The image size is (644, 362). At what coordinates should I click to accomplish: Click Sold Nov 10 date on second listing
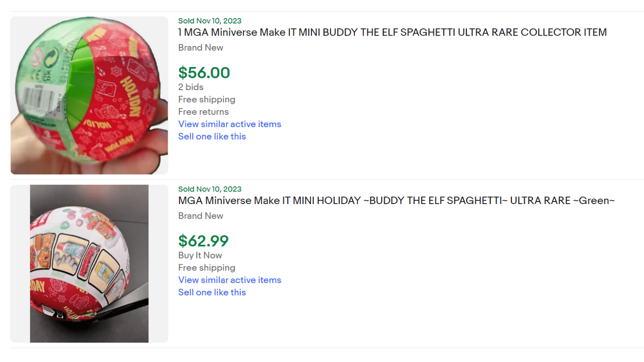pos(209,189)
